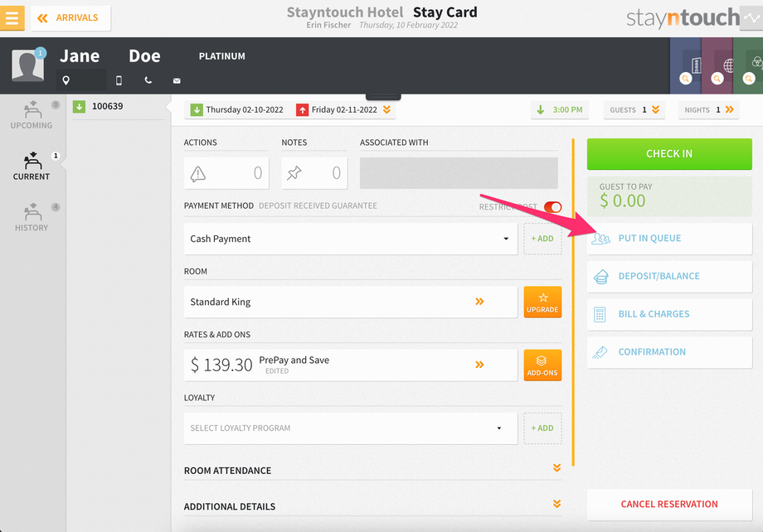Open PrePay and Save rate details
763x532 pixels.
(x=350, y=365)
